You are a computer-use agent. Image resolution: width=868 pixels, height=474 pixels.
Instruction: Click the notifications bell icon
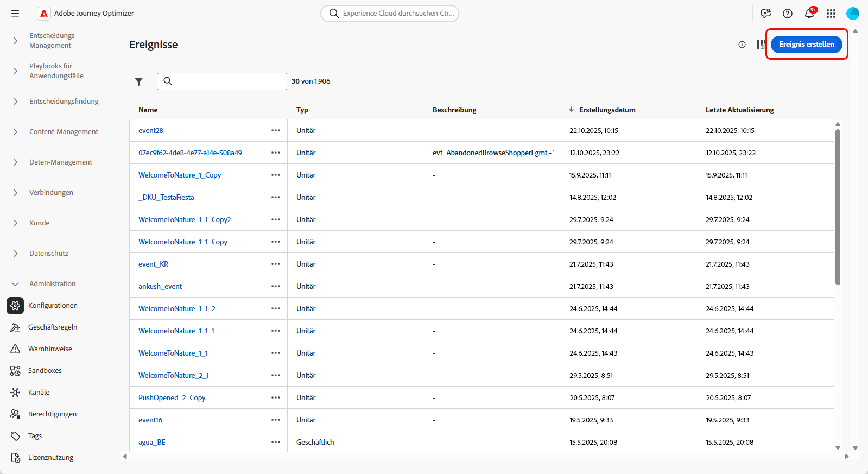(809, 14)
